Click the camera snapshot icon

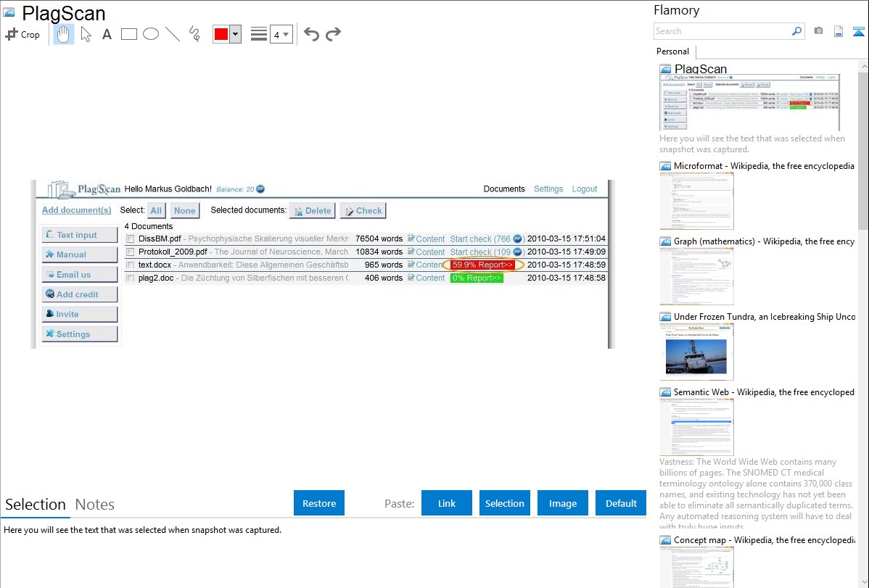click(818, 31)
